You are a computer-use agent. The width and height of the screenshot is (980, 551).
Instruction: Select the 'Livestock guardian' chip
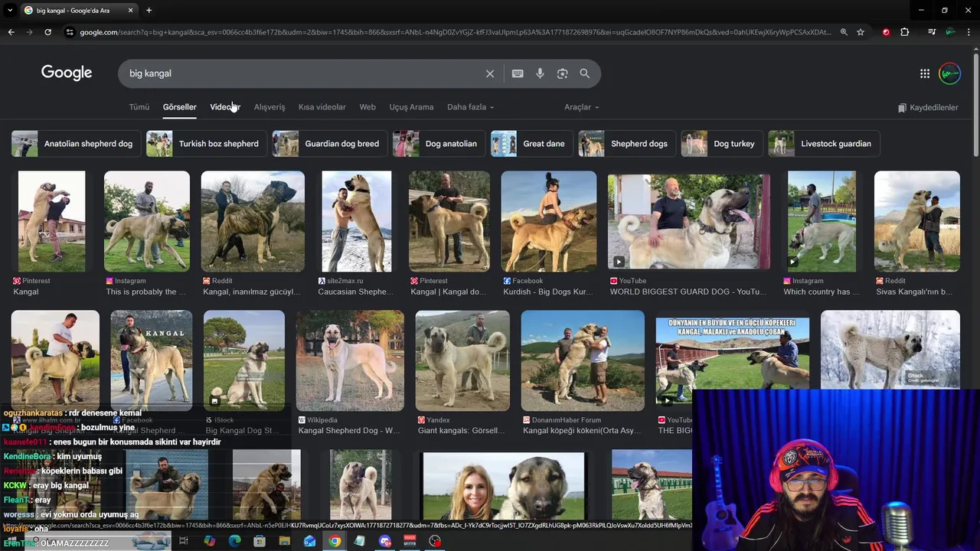tap(824, 144)
